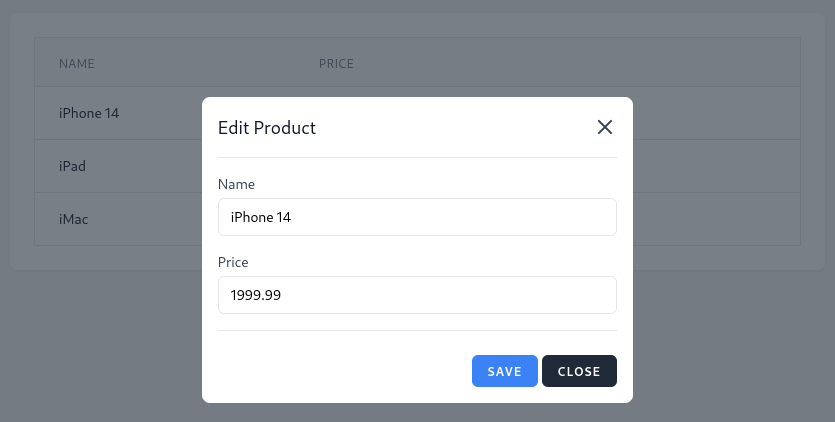The height and width of the screenshot is (422, 835).
Task: Click the Name field label
Action: click(x=236, y=184)
